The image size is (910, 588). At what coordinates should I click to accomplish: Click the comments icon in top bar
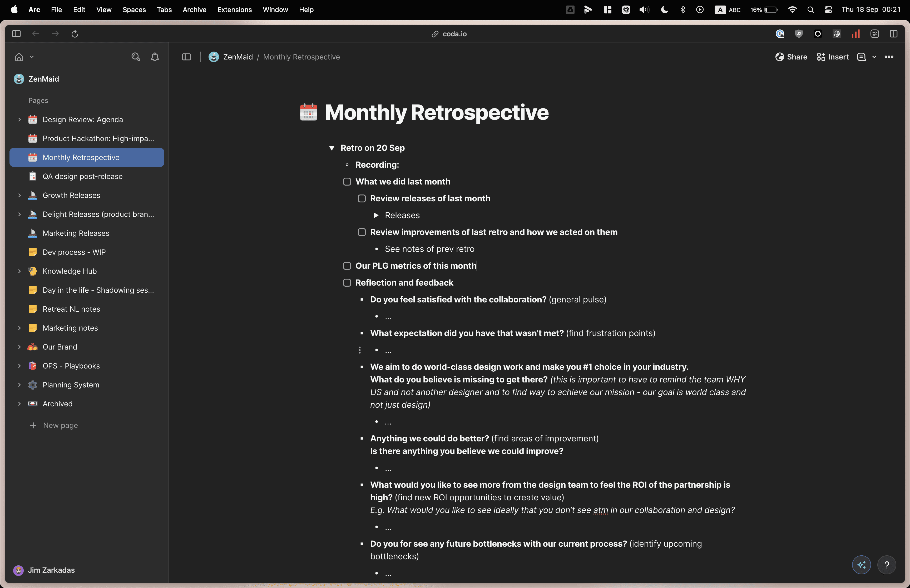click(861, 57)
